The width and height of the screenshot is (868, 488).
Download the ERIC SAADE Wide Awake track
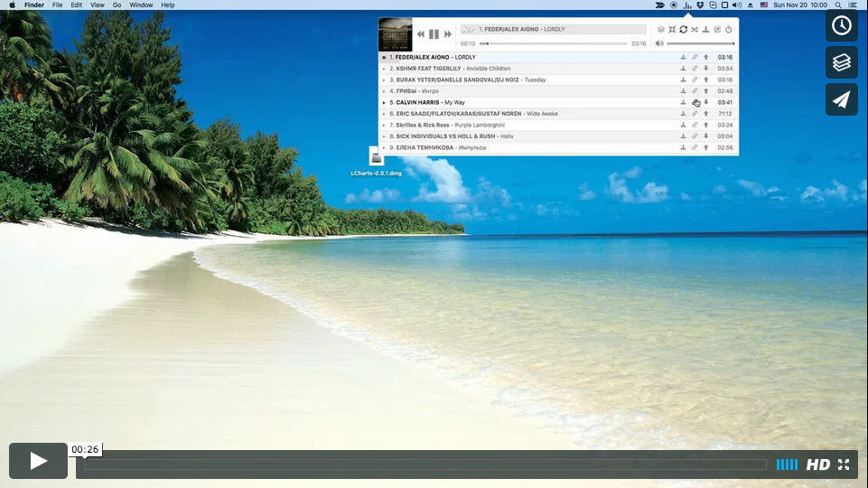[683, 114]
